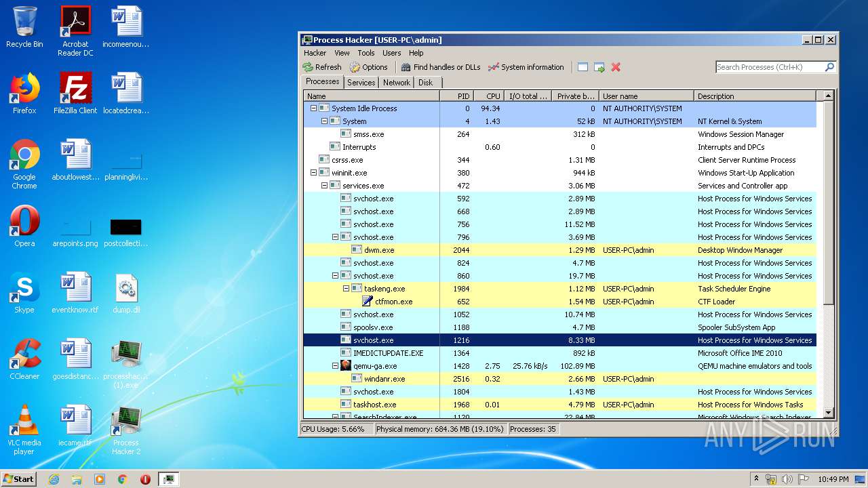
Task: Select the eventknow.rtf desktop file
Action: click(x=75, y=293)
